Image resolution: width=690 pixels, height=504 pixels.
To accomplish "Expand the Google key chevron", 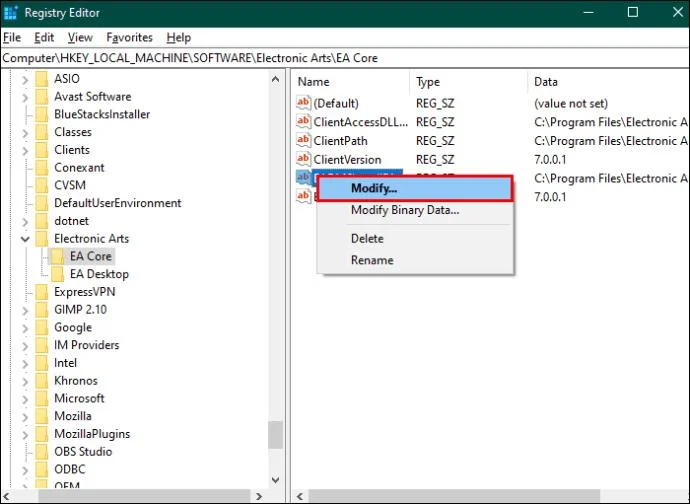I will coord(24,327).
